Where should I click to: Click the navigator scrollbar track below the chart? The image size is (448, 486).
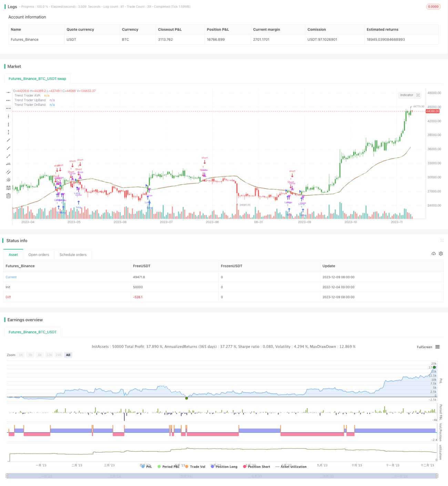pos(222,476)
